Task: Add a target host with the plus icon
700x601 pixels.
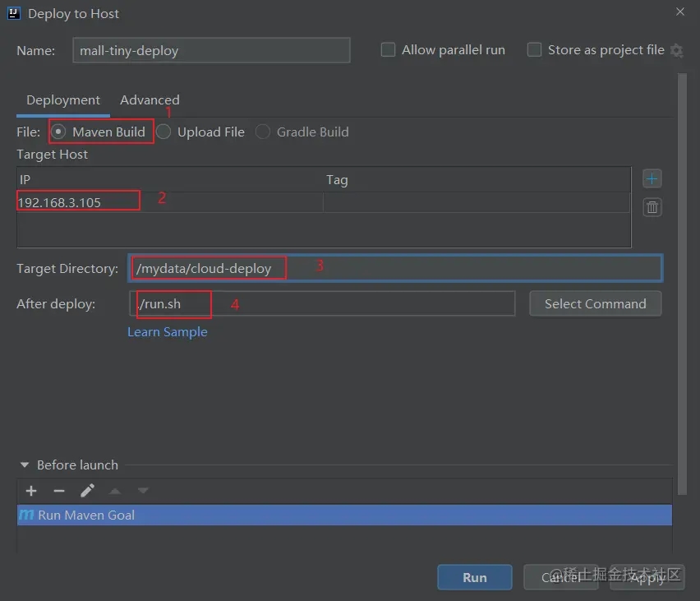Action: [652, 179]
